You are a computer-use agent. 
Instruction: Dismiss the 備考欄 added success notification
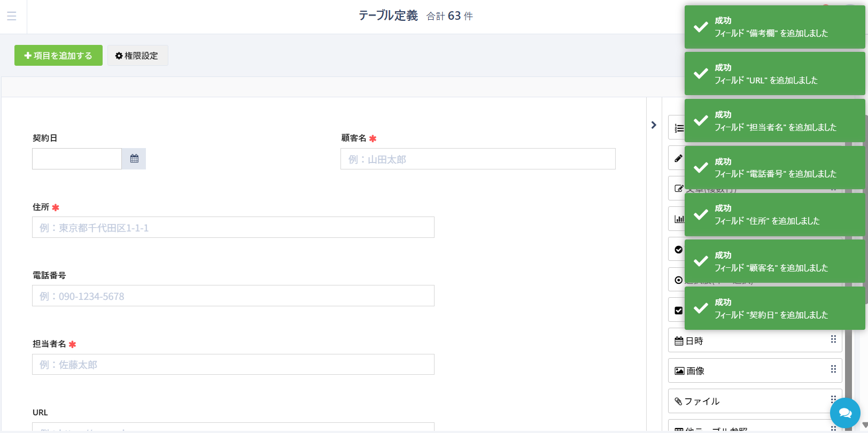774,27
